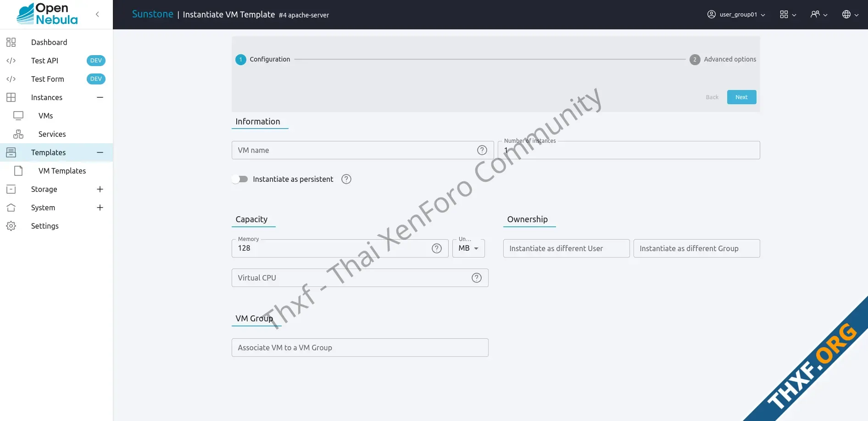The height and width of the screenshot is (421, 868).
Task: Collapse the Instances section
Action: pyautogui.click(x=100, y=97)
